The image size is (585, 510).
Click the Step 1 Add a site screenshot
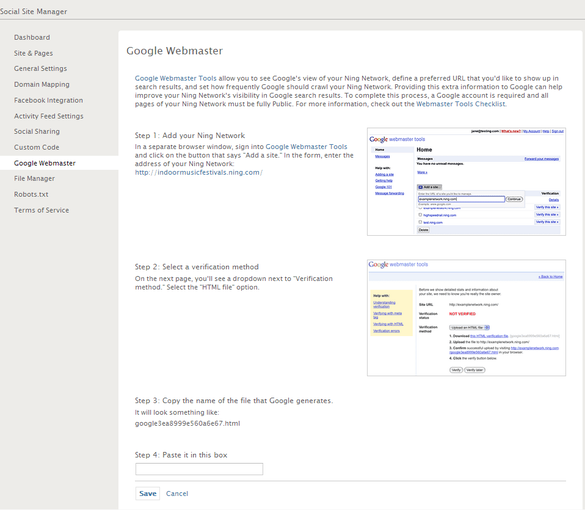pyautogui.click(x=466, y=182)
